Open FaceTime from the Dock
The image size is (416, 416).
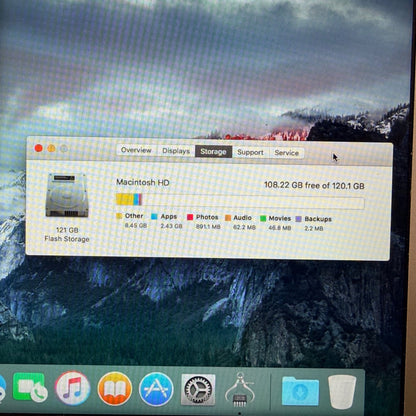pyautogui.click(x=30, y=387)
